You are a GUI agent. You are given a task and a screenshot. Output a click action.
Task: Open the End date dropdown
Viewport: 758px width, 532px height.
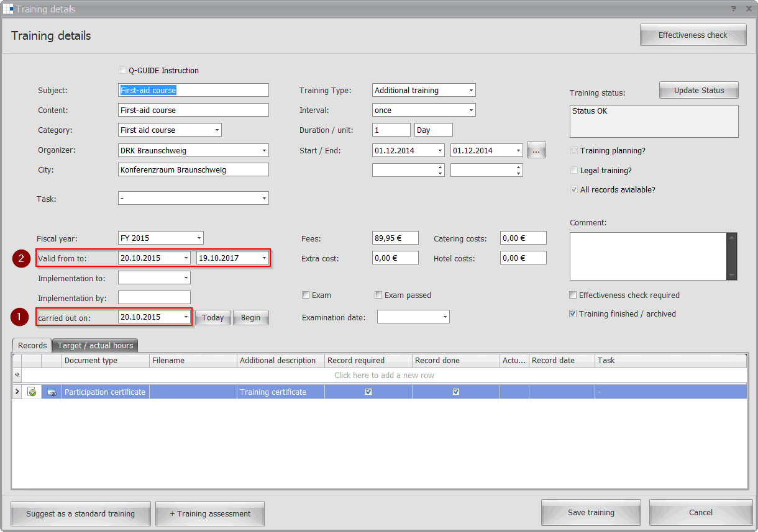click(518, 150)
